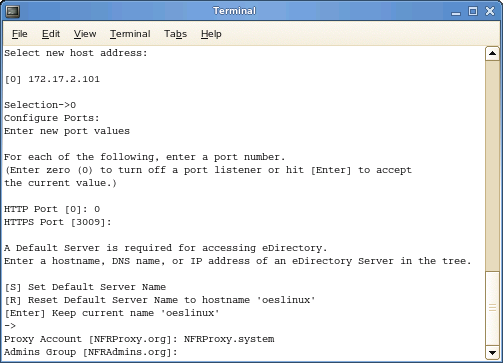Viewport: 504px width, 364px height.
Task: Click the '(Enter zero (0) to turn off' line
Action: [208, 170]
